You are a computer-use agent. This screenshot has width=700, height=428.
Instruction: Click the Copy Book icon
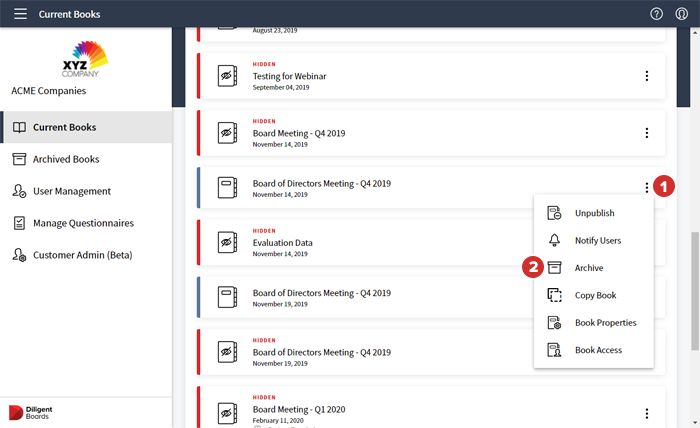pyautogui.click(x=555, y=295)
